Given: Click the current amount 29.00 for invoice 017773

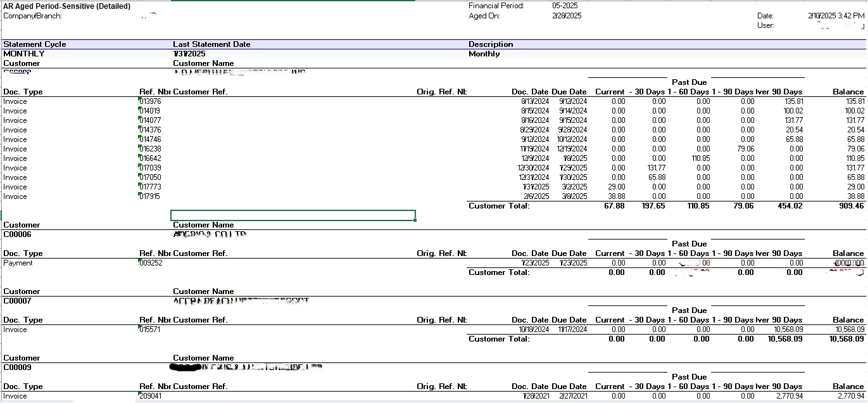Looking at the screenshot, I should click(617, 187).
